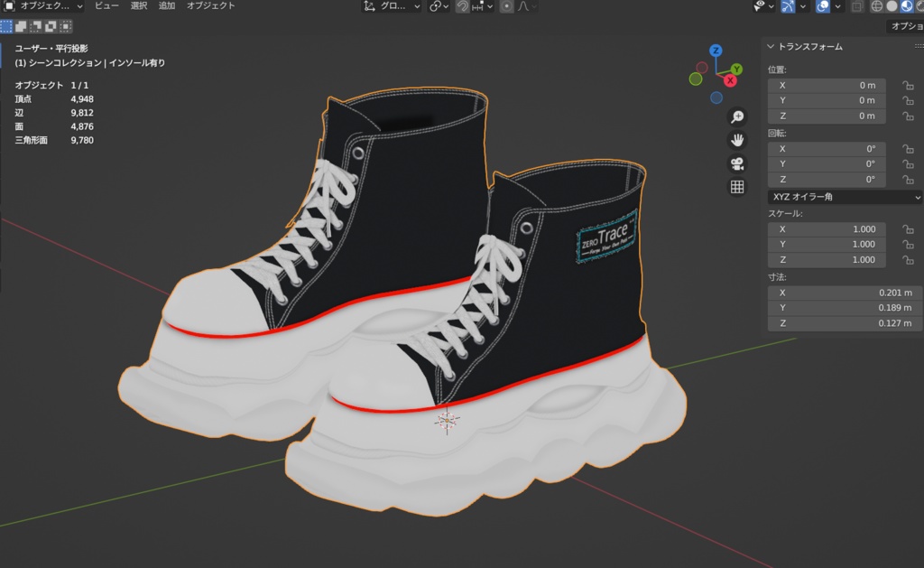
Task: Open the オブジェクト (Object) menu
Action: [x=210, y=6]
